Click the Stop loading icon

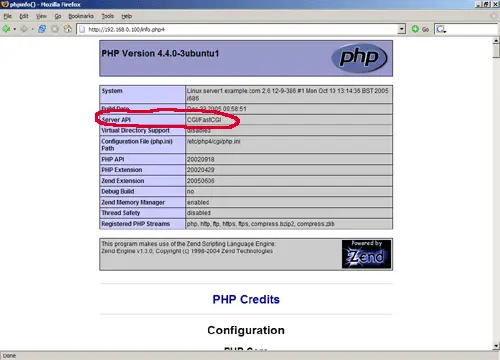(x=55, y=29)
